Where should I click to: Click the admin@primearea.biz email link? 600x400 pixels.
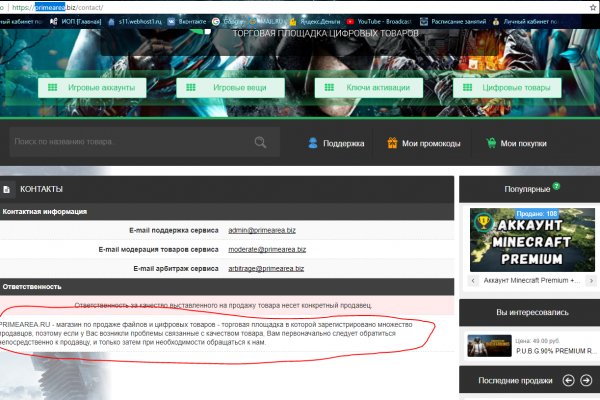(x=266, y=231)
